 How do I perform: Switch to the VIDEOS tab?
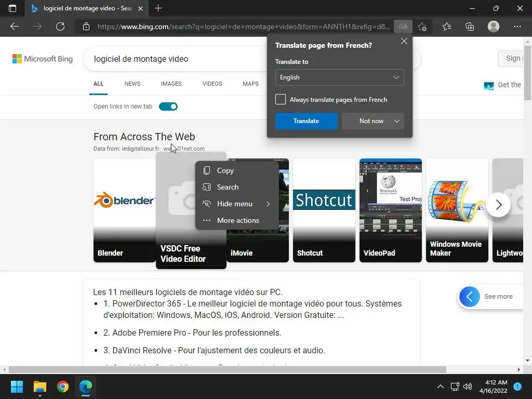(212, 84)
